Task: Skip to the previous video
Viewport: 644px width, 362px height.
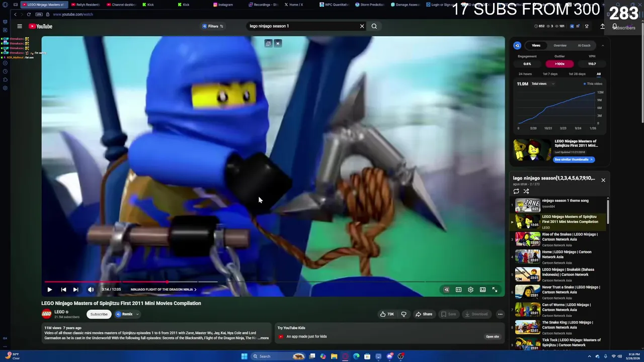Action: pyautogui.click(x=63, y=290)
